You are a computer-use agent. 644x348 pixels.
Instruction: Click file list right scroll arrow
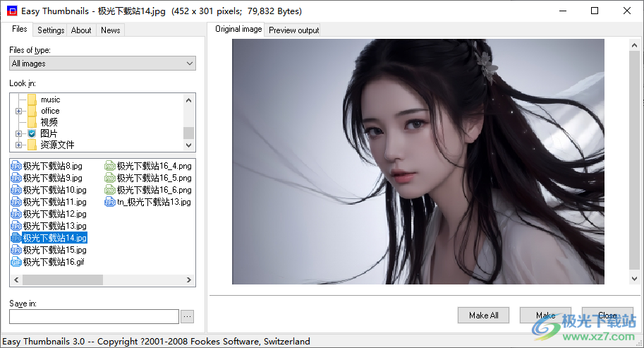[189, 280]
